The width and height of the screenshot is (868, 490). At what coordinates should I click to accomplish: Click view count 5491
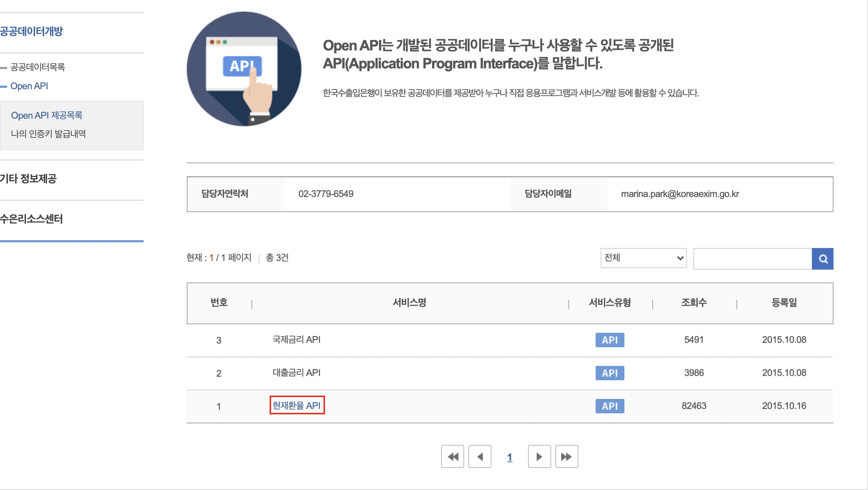point(694,340)
